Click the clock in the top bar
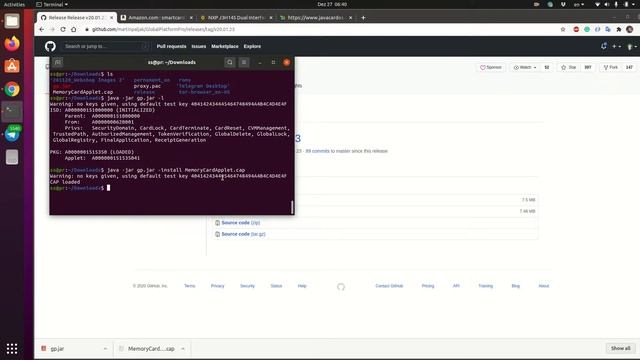 pos(332,4)
